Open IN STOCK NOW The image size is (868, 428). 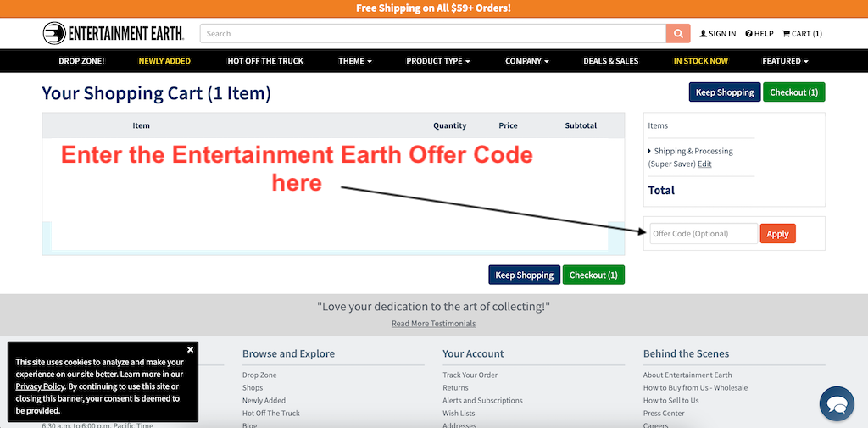(700, 61)
